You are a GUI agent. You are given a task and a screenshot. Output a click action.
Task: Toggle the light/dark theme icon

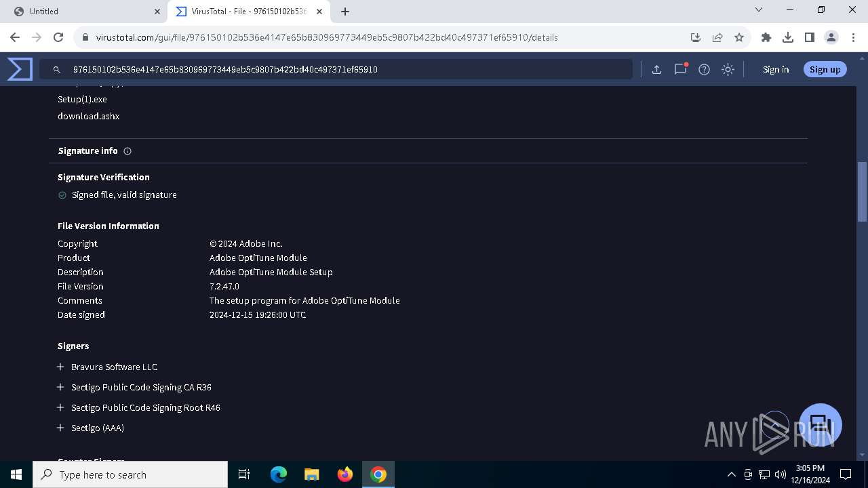tap(728, 69)
